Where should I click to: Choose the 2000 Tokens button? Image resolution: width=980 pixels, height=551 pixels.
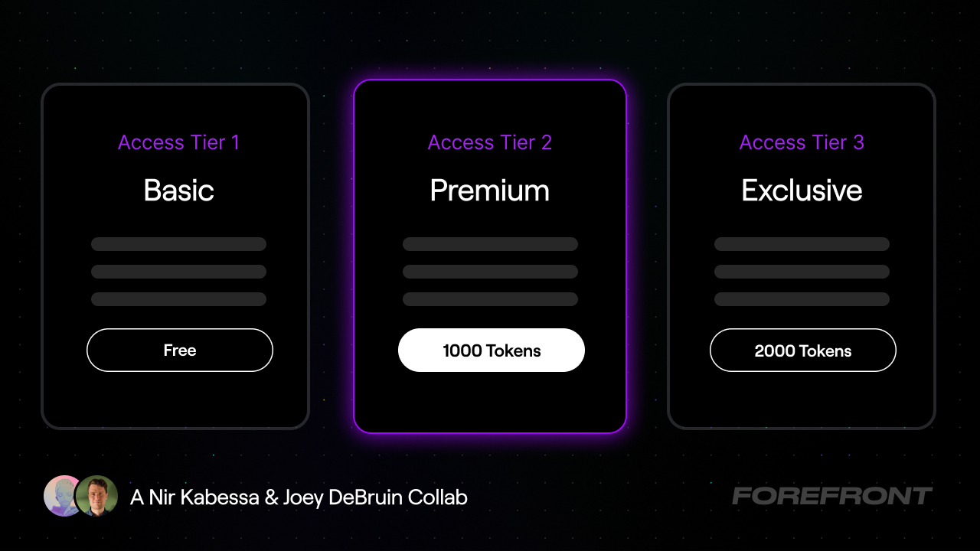pyautogui.click(x=803, y=350)
